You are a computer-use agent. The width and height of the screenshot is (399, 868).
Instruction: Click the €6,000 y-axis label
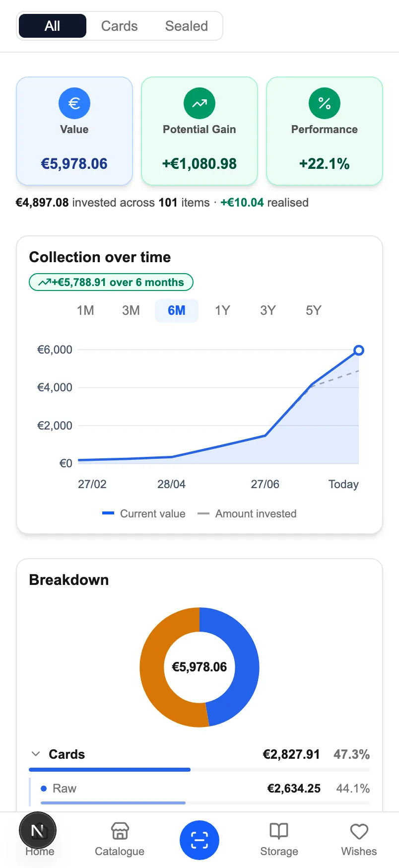pos(55,350)
